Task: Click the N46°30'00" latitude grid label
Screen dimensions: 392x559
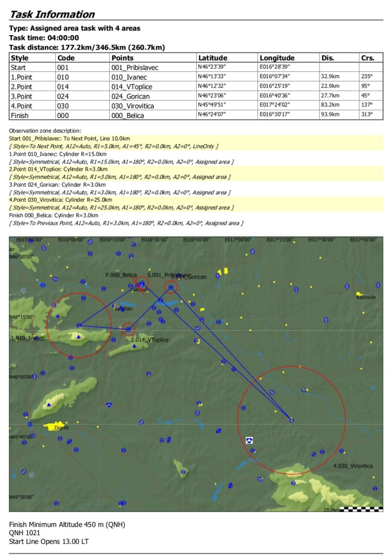Action: tap(21, 257)
